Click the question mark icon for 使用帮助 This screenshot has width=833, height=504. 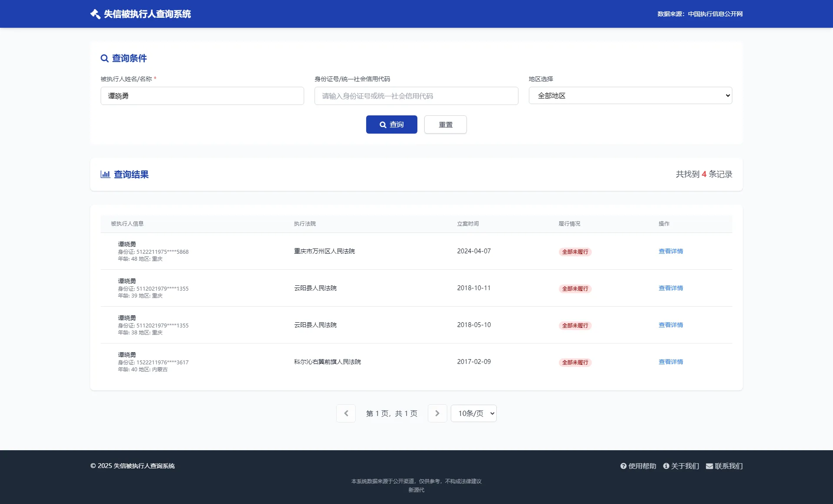click(623, 466)
